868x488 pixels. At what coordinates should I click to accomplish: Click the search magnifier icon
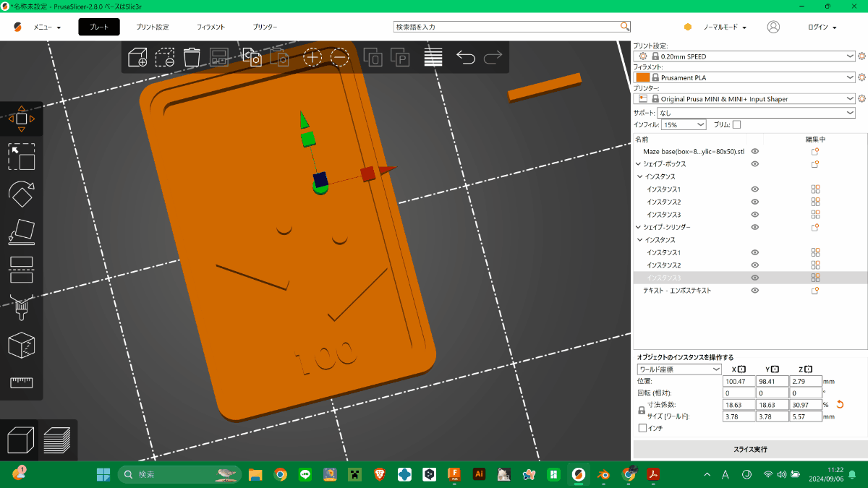pyautogui.click(x=625, y=27)
